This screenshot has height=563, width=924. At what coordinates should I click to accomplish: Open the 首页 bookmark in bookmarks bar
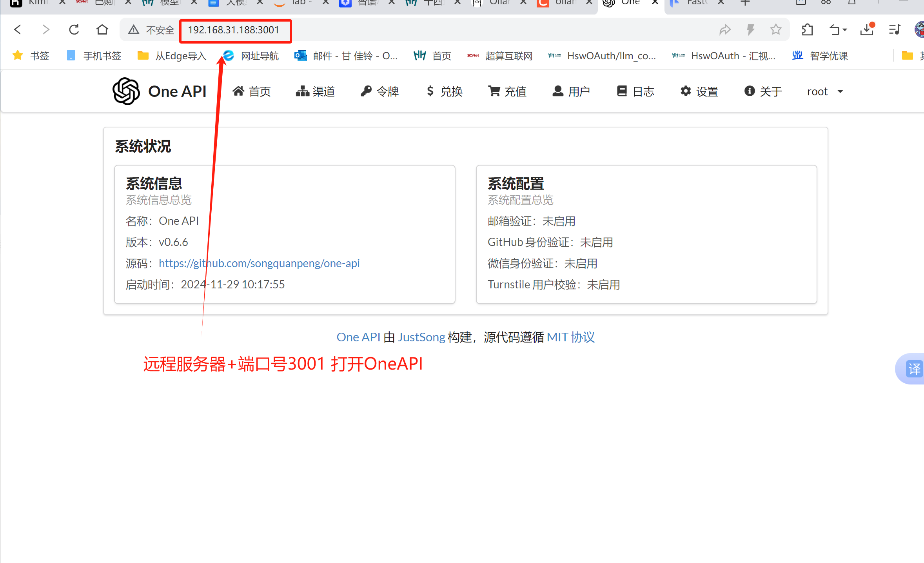click(x=432, y=56)
